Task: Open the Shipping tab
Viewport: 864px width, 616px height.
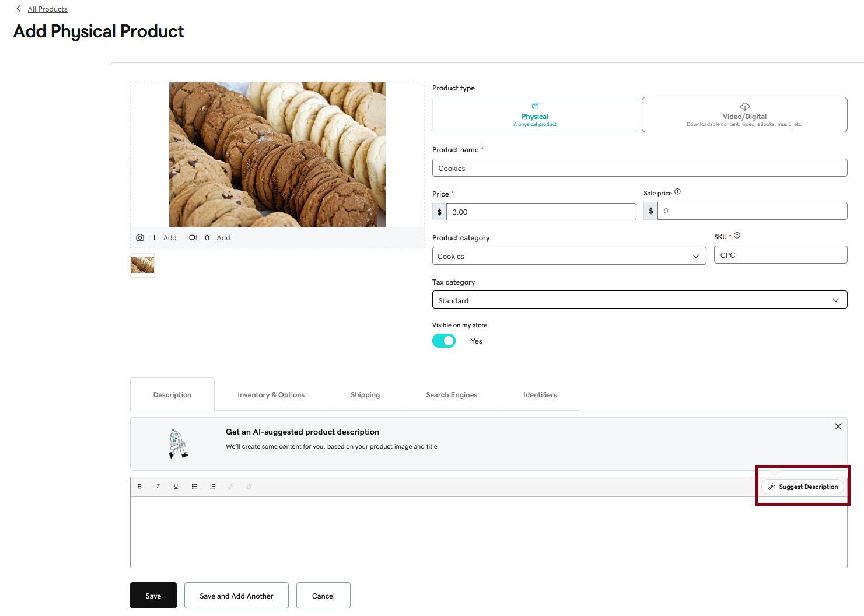Action: click(365, 395)
